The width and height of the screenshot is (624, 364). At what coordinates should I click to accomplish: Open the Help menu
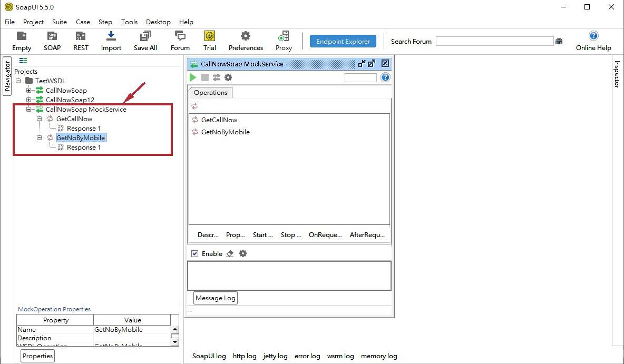click(x=186, y=22)
